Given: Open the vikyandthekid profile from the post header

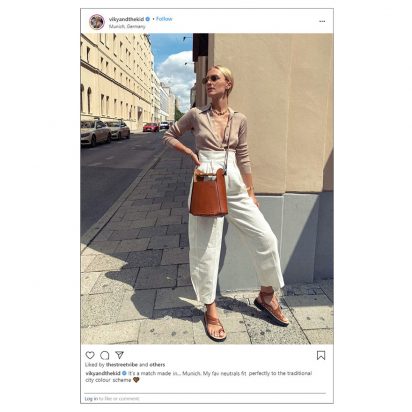Looking at the screenshot, I should [x=126, y=19].
